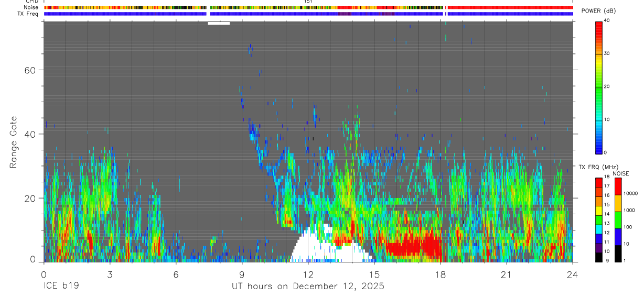This screenshot has width=644, height=297.
Task: Click the 15 tick label on UT hours axis
Action: point(374,274)
